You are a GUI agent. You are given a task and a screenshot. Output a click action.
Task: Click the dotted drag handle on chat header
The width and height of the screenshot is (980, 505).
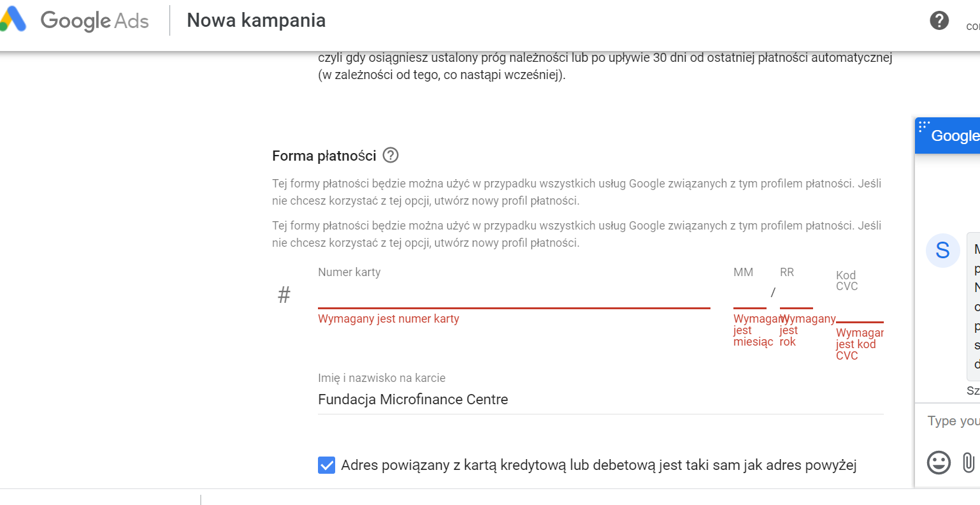pyautogui.click(x=924, y=126)
